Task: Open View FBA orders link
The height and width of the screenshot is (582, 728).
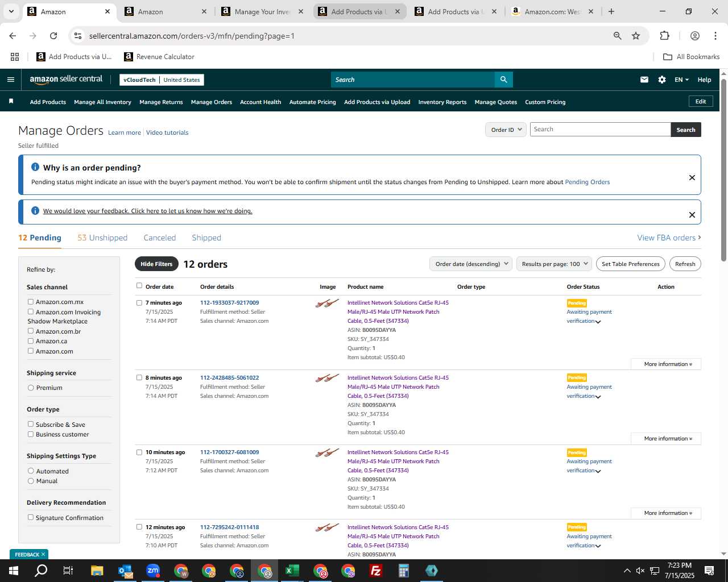Action: pyautogui.click(x=669, y=238)
